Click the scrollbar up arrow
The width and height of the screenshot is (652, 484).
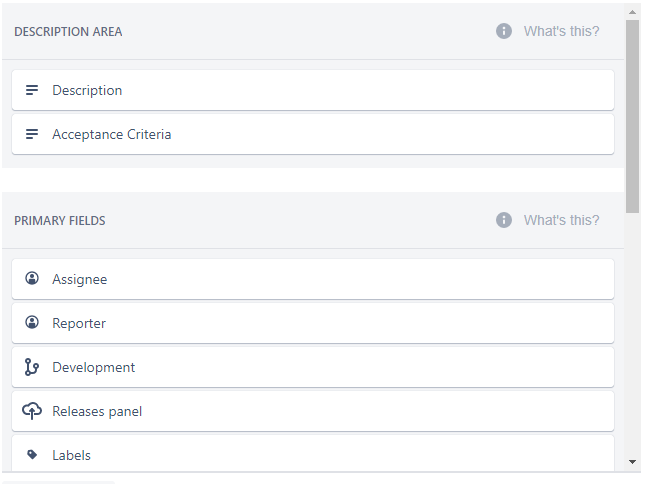tap(632, 11)
